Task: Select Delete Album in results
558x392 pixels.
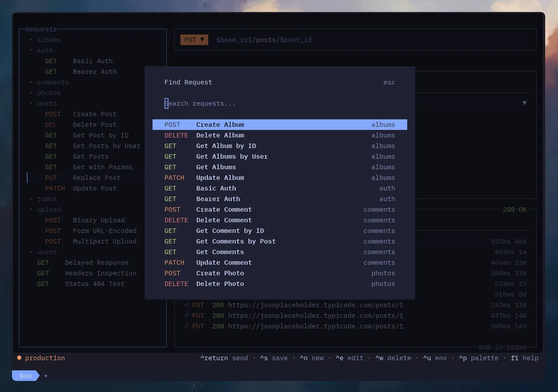Action: point(279,135)
